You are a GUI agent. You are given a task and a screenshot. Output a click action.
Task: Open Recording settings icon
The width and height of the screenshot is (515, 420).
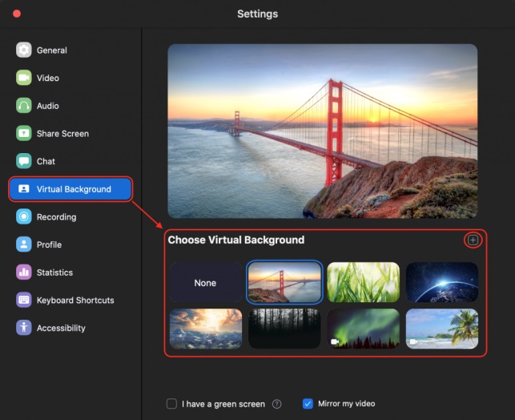pos(24,216)
